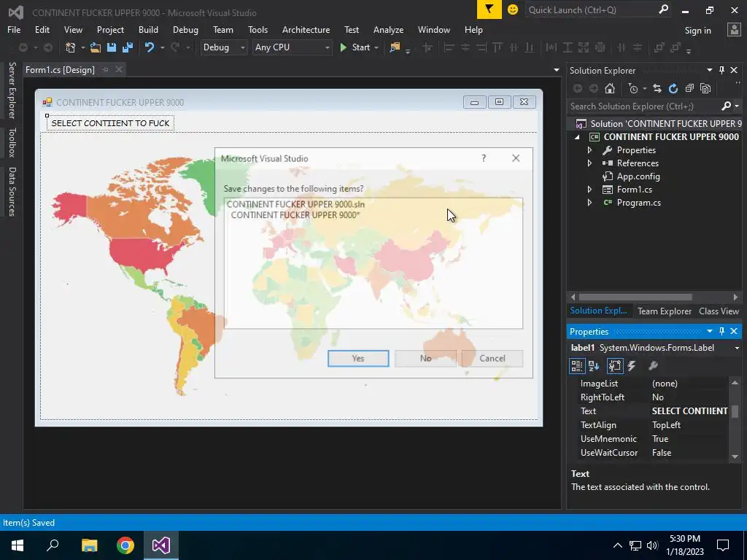Click the Quick Launch input field
This screenshot has height=560, width=747.
(591, 9)
